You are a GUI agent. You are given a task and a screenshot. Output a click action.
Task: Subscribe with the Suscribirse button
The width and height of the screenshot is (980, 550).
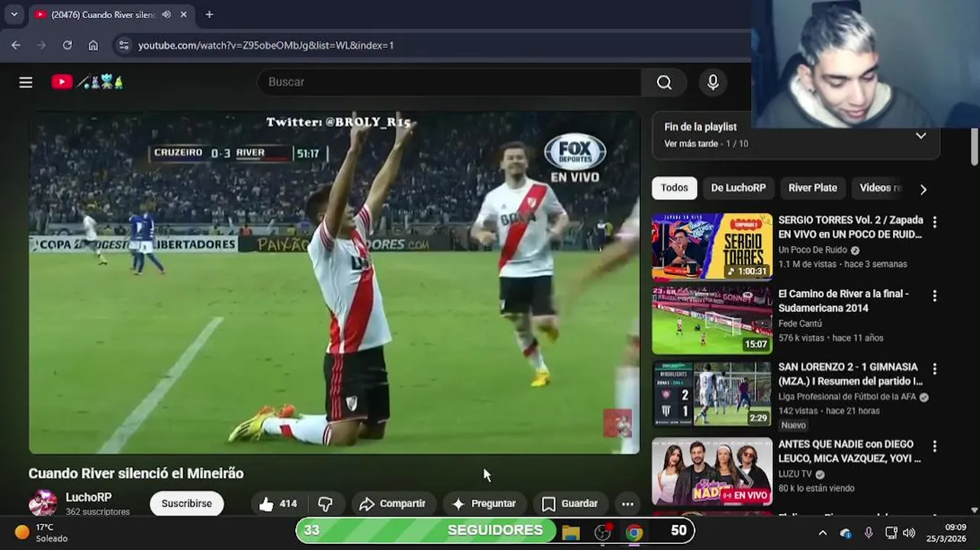pos(186,503)
